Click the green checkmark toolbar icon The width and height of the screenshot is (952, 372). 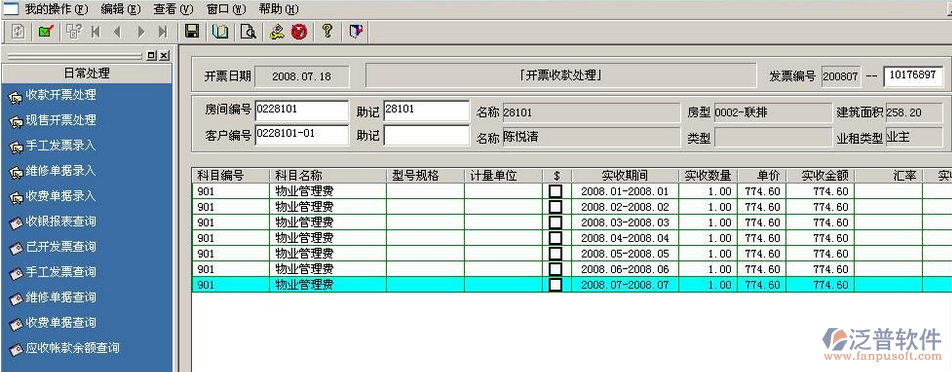tap(46, 32)
